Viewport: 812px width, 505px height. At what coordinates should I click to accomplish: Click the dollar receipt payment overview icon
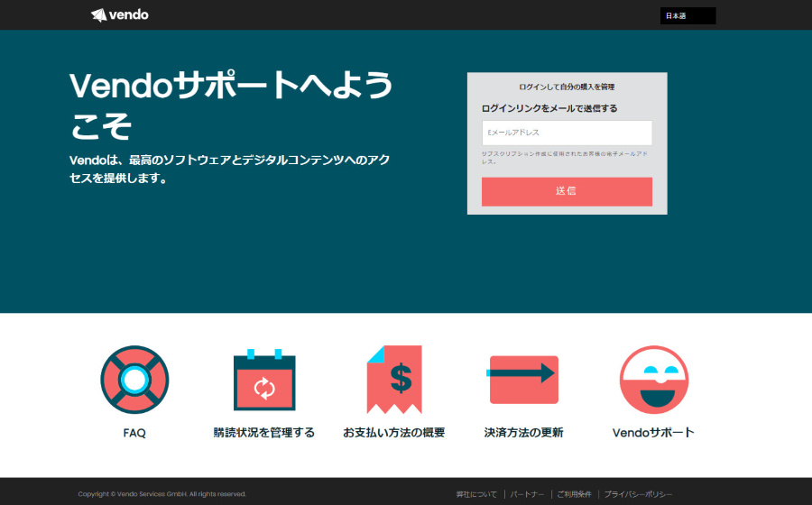394,380
